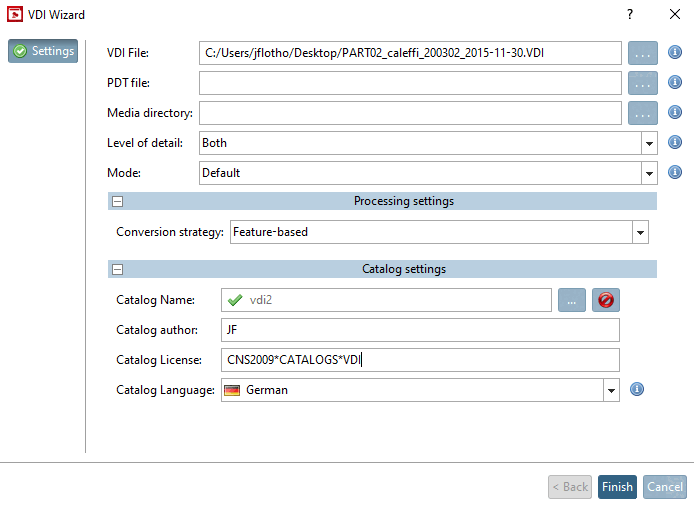Click the Catalog Language info icon

coord(636,390)
